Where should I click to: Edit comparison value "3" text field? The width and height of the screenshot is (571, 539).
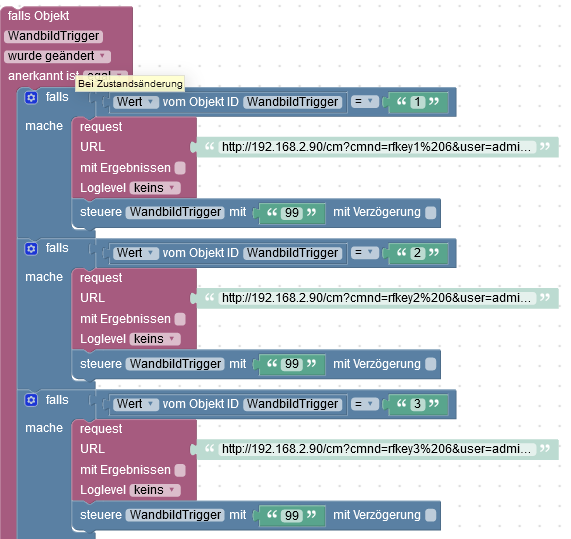click(x=418, y=404)
